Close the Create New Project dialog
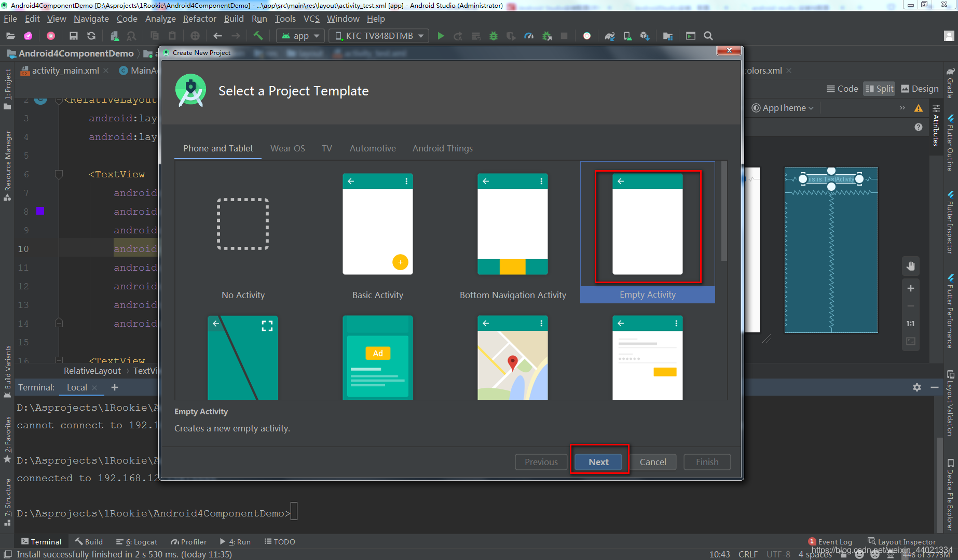The image size is (958, 560). tap(729, 50)
